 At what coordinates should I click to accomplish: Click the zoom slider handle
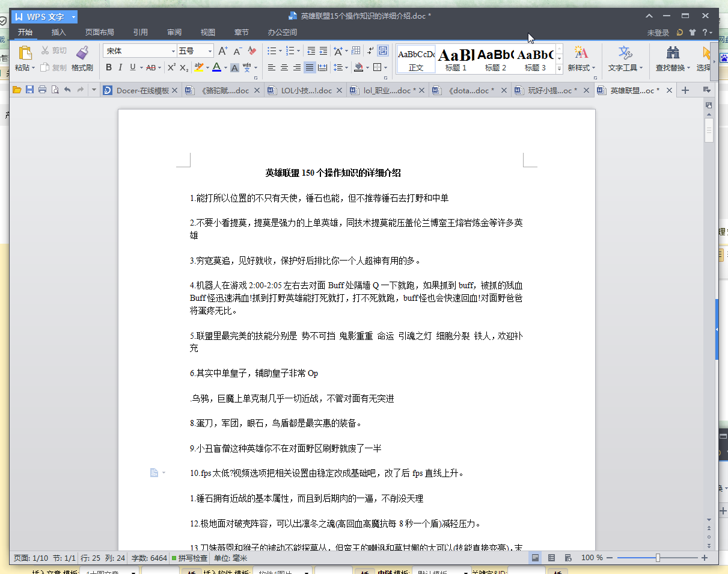point(658,558)
